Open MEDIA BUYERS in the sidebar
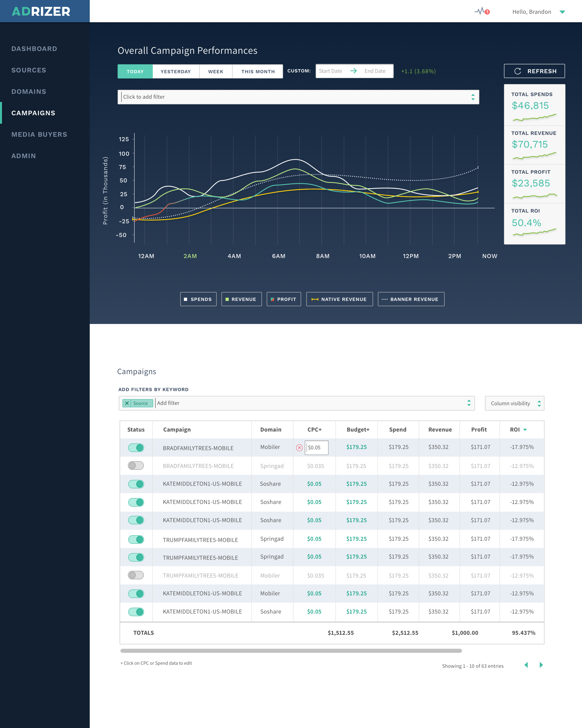 click(39, 134)
